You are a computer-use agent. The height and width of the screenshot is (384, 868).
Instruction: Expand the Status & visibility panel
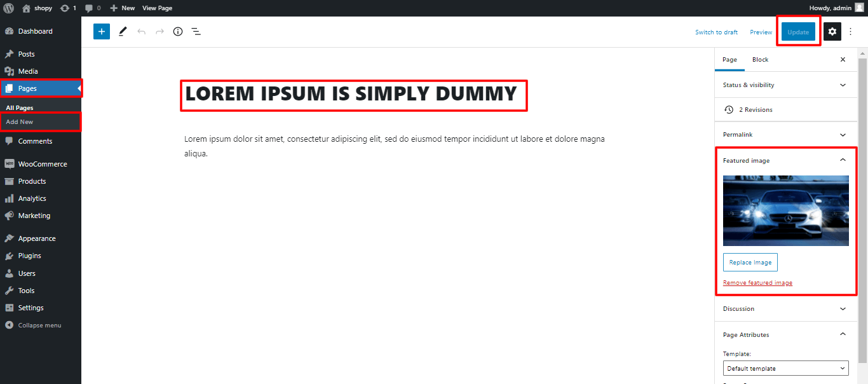[785, 85]
